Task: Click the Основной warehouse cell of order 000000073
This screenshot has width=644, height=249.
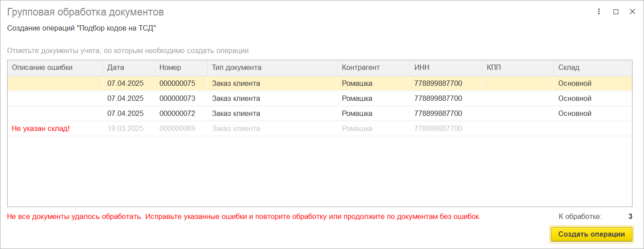Action: pos(593,98)
